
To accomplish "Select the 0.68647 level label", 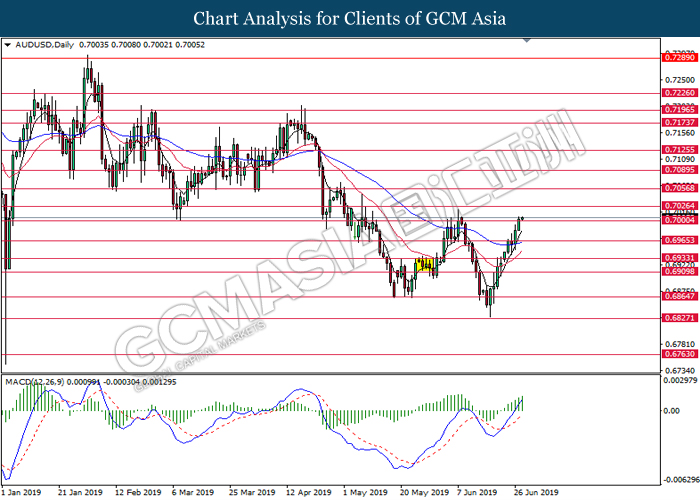I will (680, 296).
